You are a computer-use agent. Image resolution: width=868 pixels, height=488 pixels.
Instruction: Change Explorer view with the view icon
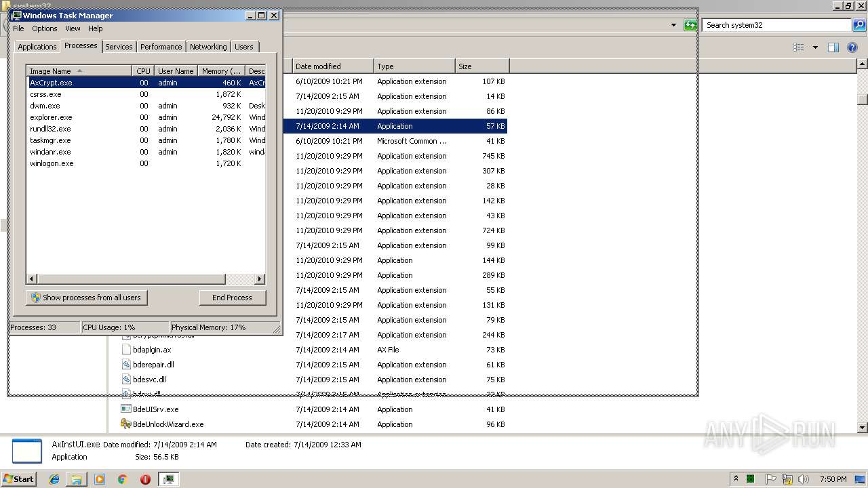click(799, 47)
